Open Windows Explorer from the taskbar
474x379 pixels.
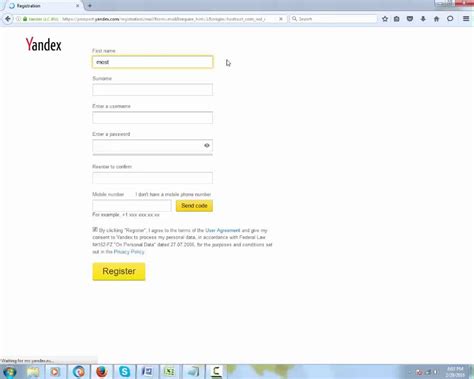pyautogui.click(x=33, y=372)
